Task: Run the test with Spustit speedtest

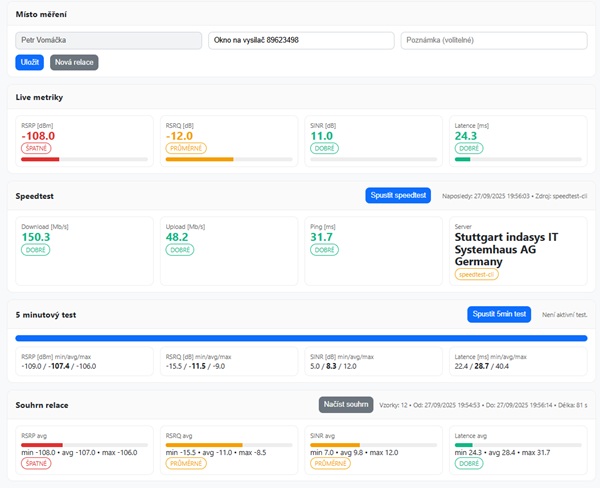Action: [399, 195]
